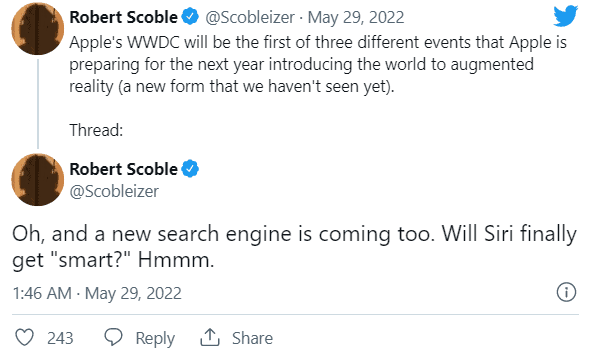This screenshot has height=363, width=602.
Task: Click verified badge on parent tweet
Action: 190,17
